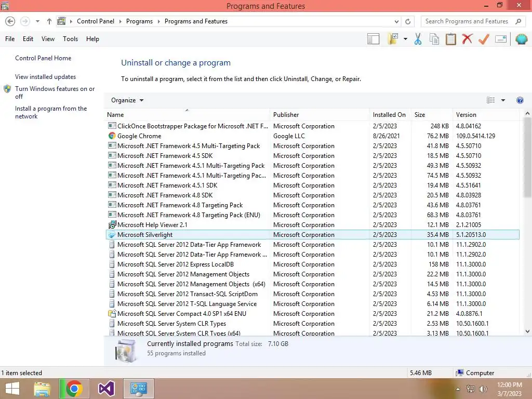Open Turn Windows features on or off
The width and height of the screenshot is (532, 399).
point(55,92)
